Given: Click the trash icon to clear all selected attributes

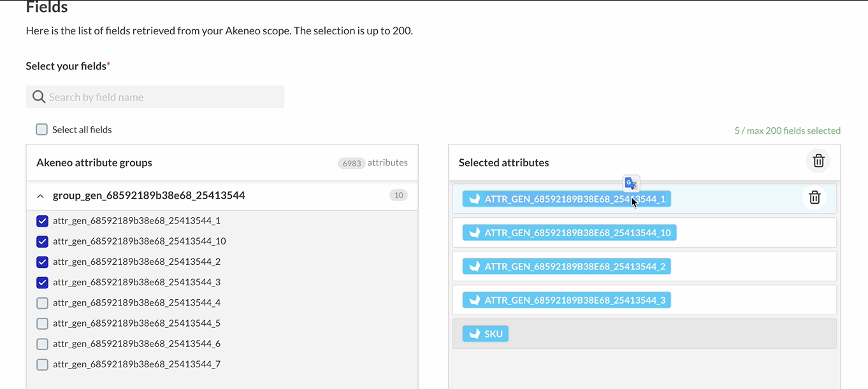Looking at the screenshot, I should (x=818, y=161).
